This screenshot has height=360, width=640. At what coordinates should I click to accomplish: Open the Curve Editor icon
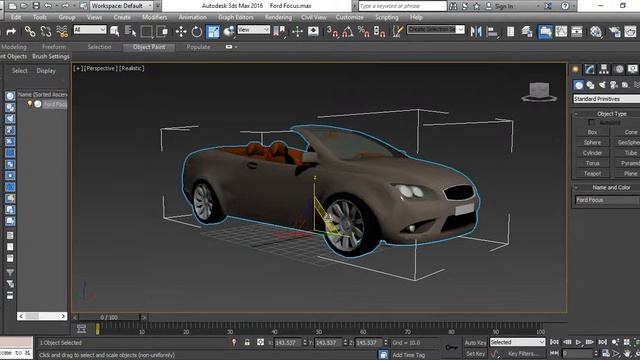coord(561,31)
